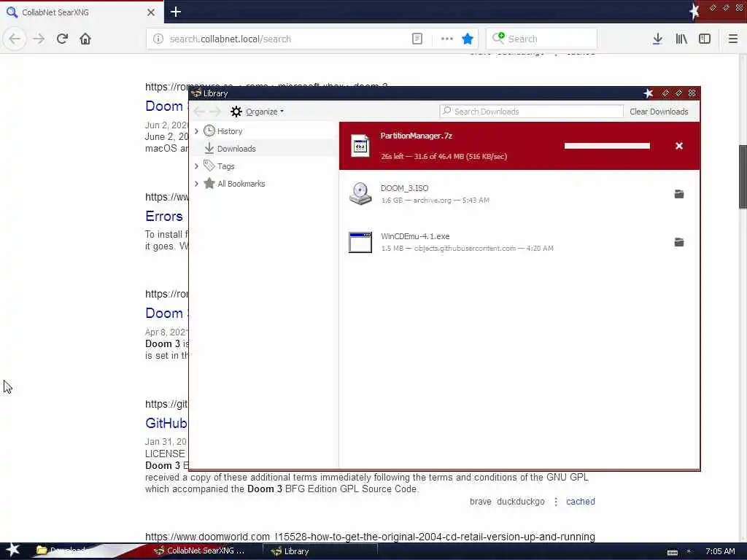Click the PartitionManager.7z download progress bar

607,146
